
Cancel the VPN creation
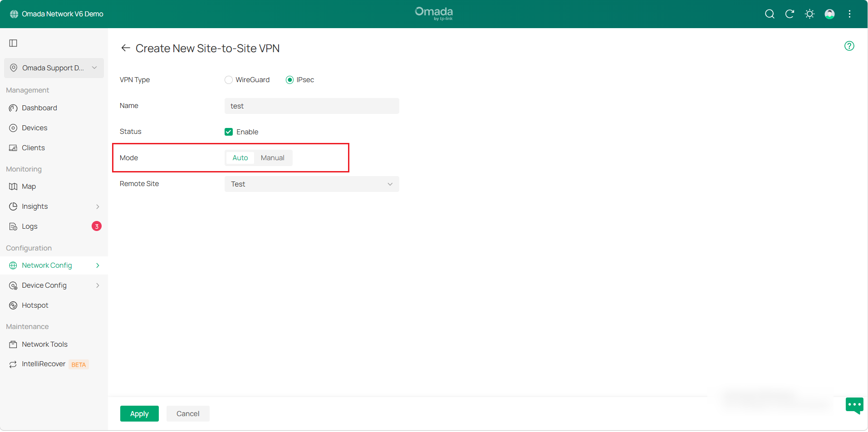coord(188,413)
